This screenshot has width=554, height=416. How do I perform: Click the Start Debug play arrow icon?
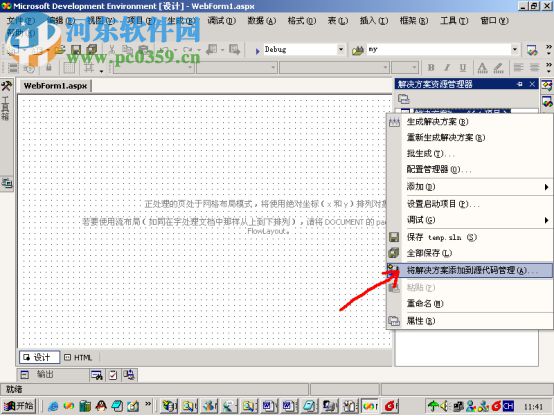[x=258, y=51]
